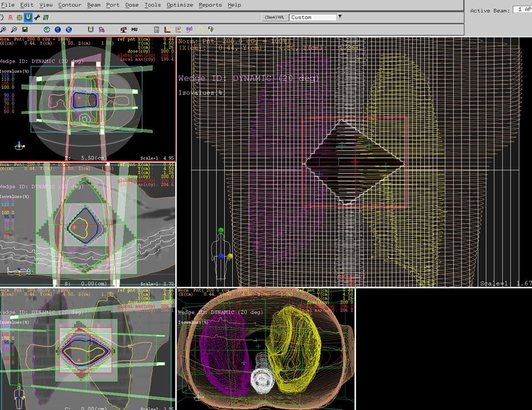Open the Custom window/level dropdown
The height and width of the screenshot is (410, 532).
click(x=312, y=17)
